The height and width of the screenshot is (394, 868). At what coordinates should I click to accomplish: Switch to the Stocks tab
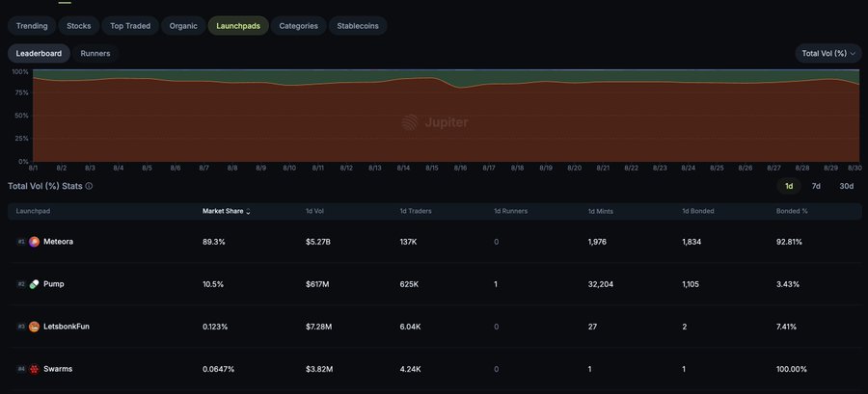79,26
